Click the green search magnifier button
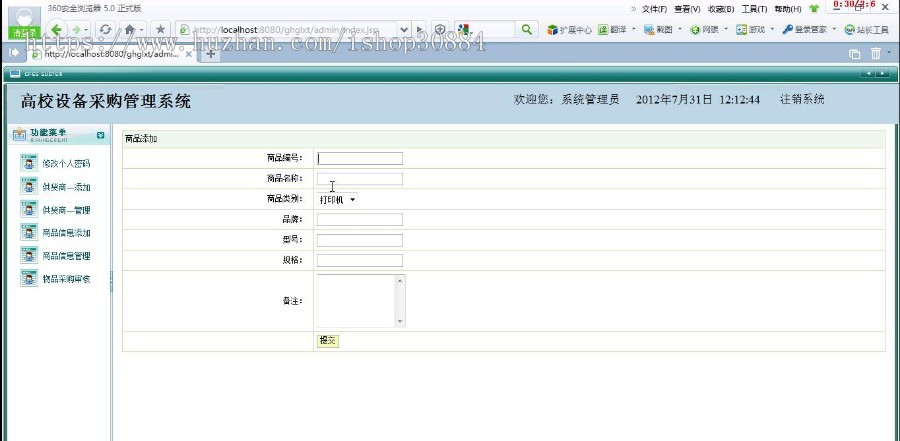Image resolution: width=900 pixels, height=441 pixels. coord(526,29)
